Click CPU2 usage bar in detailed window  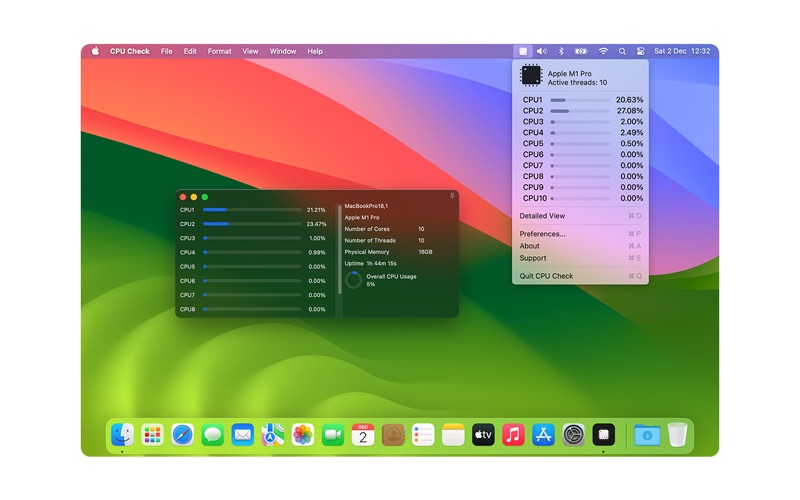coord(252,224)
